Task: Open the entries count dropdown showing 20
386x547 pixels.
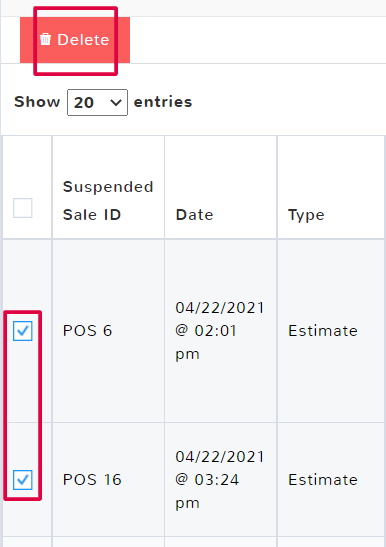Action: pyautogui.click(x=97, y=102)
